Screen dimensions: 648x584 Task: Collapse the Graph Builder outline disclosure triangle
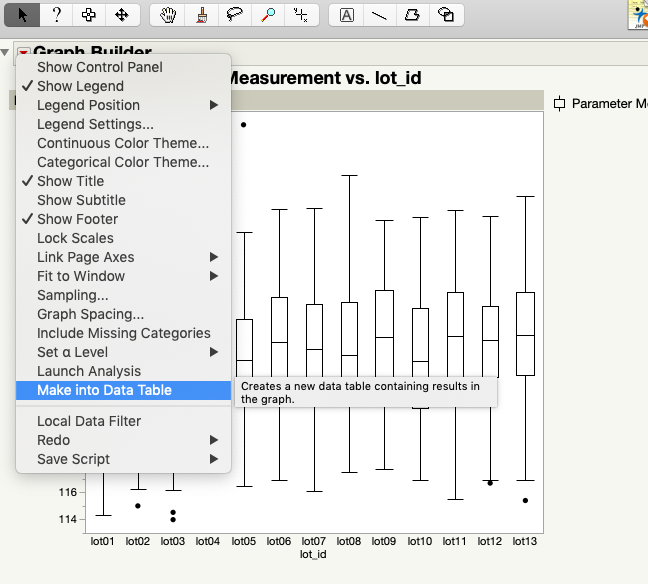5,52
